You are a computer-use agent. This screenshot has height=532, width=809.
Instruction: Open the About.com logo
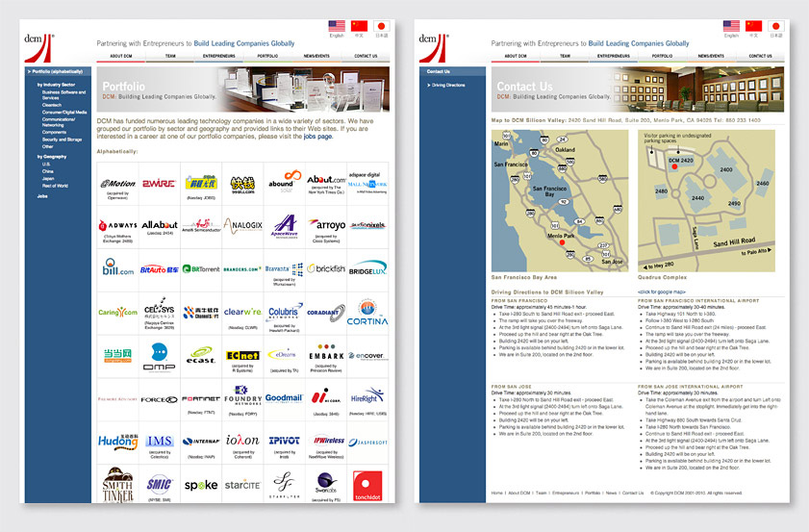326,180
